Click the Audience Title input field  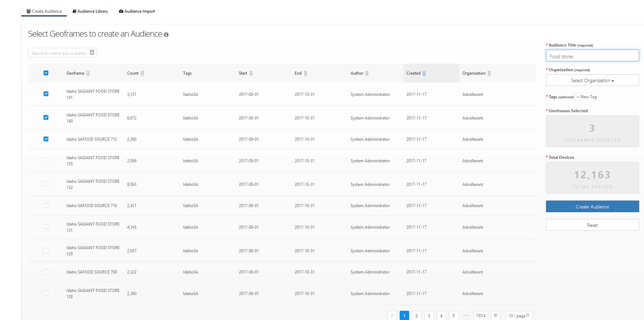592,56
